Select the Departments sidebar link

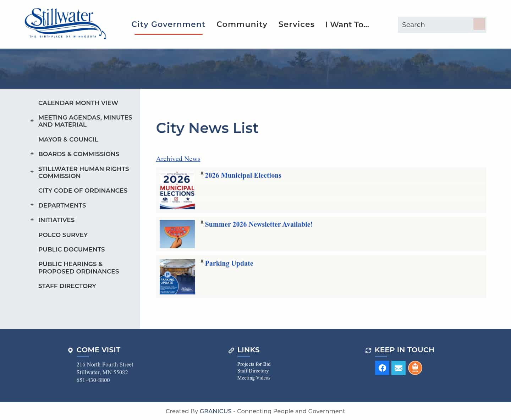[x=62, y=205]
